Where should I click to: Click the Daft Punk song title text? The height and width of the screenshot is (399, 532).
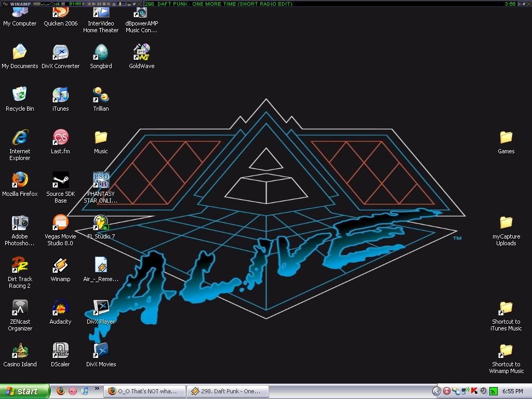219,4
